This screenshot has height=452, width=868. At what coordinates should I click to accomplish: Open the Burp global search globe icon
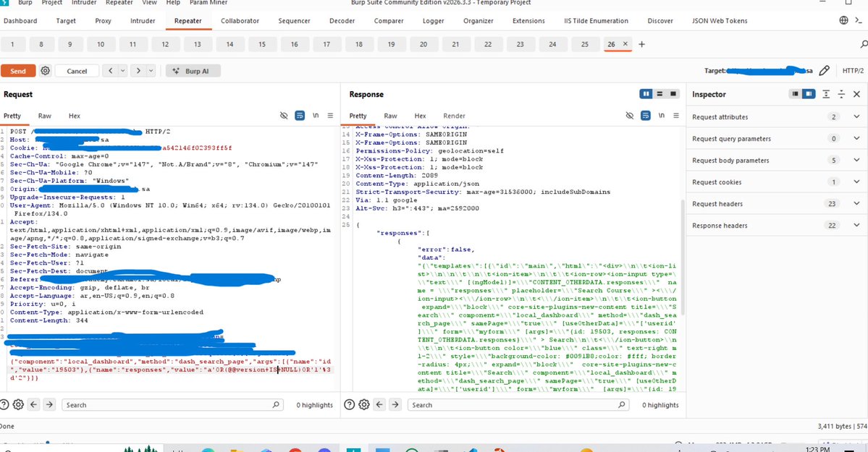coord(843,20)
